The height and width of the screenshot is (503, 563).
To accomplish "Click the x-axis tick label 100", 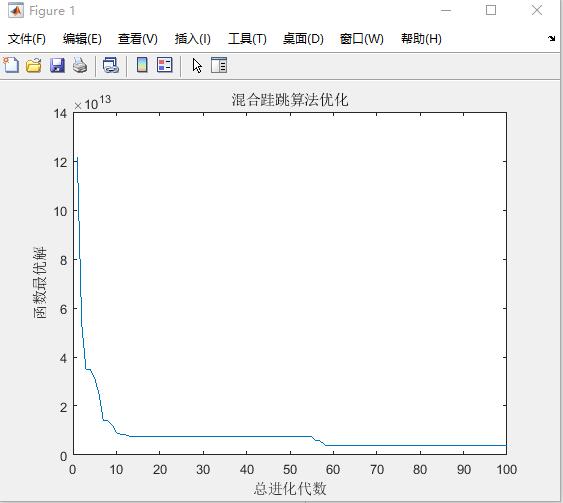I will coord(507,469).
